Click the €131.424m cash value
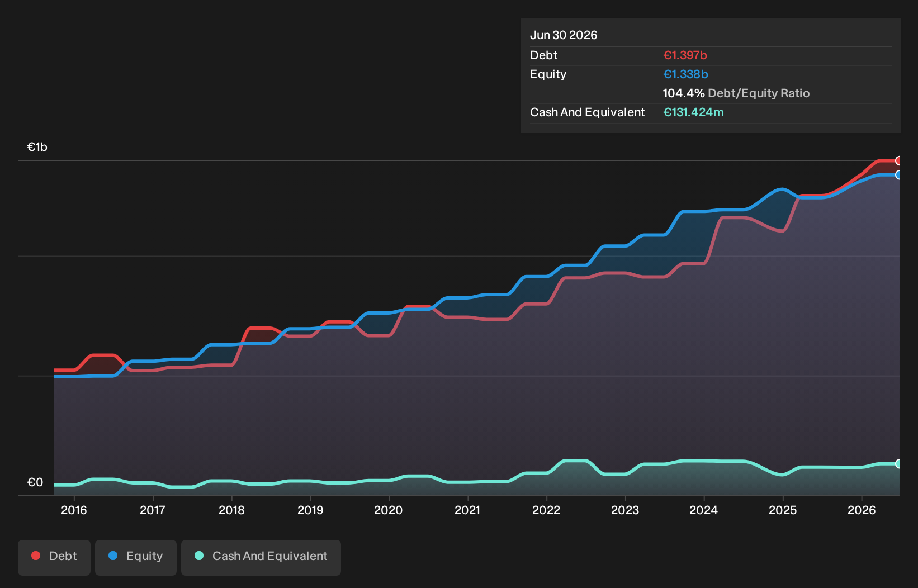Screen dimensions: 918x588 (x=693, y=112)
